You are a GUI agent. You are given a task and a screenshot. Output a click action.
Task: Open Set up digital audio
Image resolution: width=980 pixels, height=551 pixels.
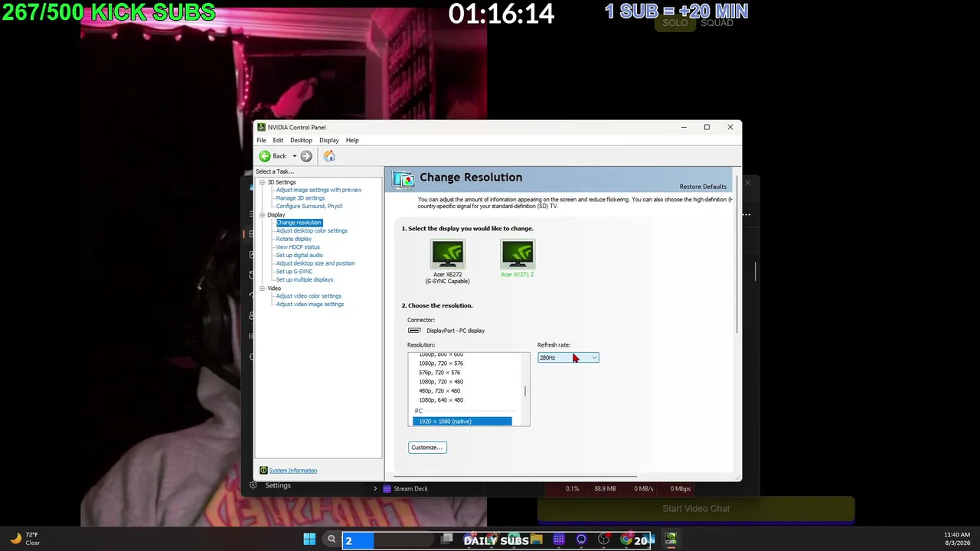click(x=299, y=256)
